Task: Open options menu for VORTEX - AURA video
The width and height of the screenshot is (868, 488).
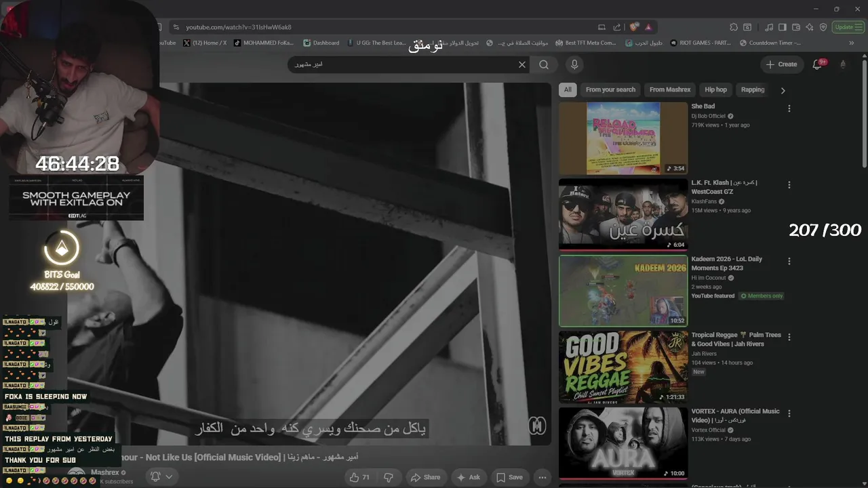Action: [x=789, y=413]
